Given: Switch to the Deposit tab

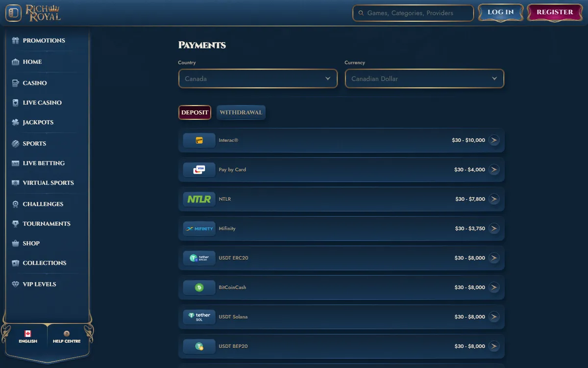Looking at the screenshot, I should 195,112.
